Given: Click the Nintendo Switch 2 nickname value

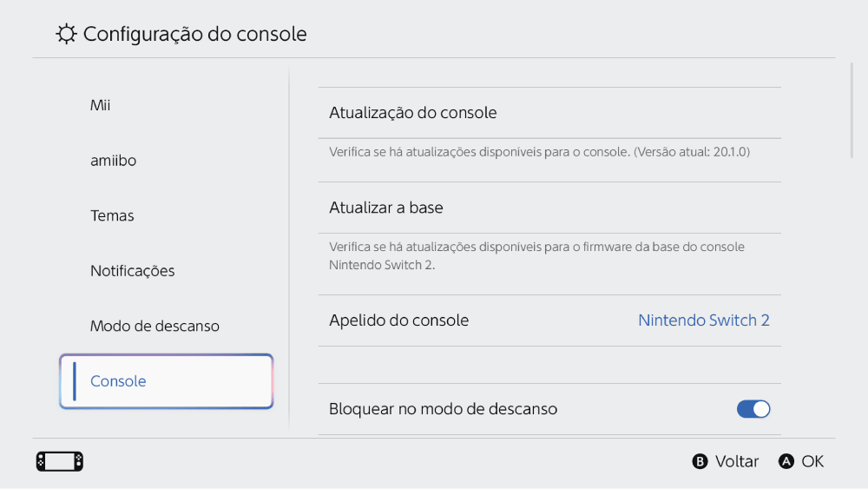Looking at the screenshot, I should click(x=704, y=320).
